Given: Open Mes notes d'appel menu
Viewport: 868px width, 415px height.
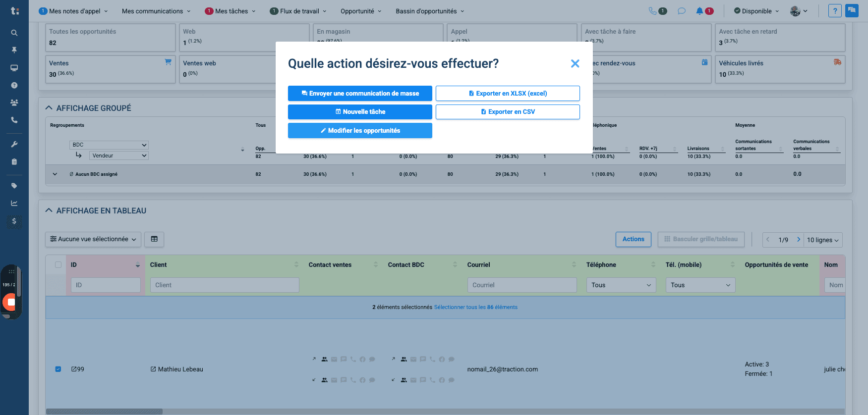Looking at the screenshot, I should [x=73, y=11].
